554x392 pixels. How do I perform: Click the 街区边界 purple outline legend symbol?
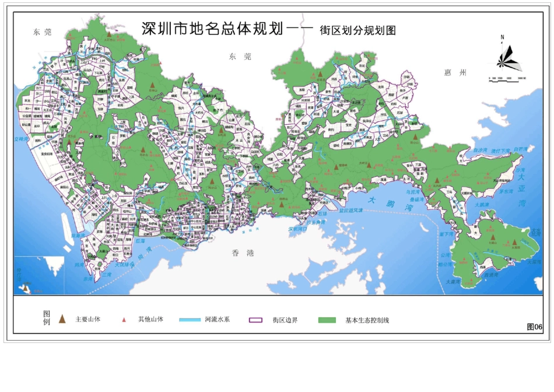click(256, 320)
